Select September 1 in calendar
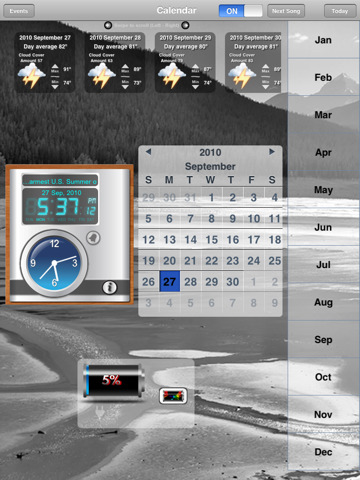The height and width of the screenshot is (480, 360). [211, 197]
